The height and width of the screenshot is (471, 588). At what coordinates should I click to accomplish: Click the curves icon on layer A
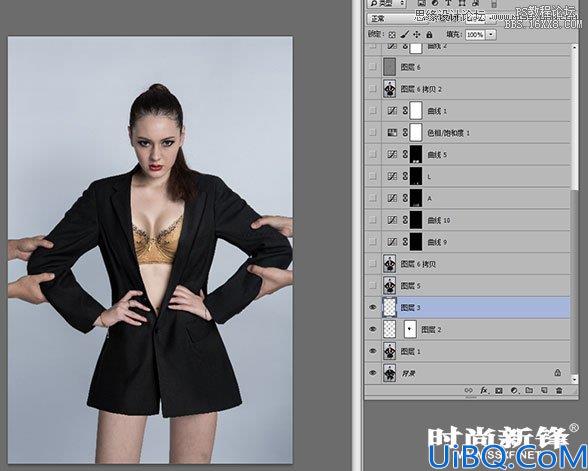[x=392, y=198]
